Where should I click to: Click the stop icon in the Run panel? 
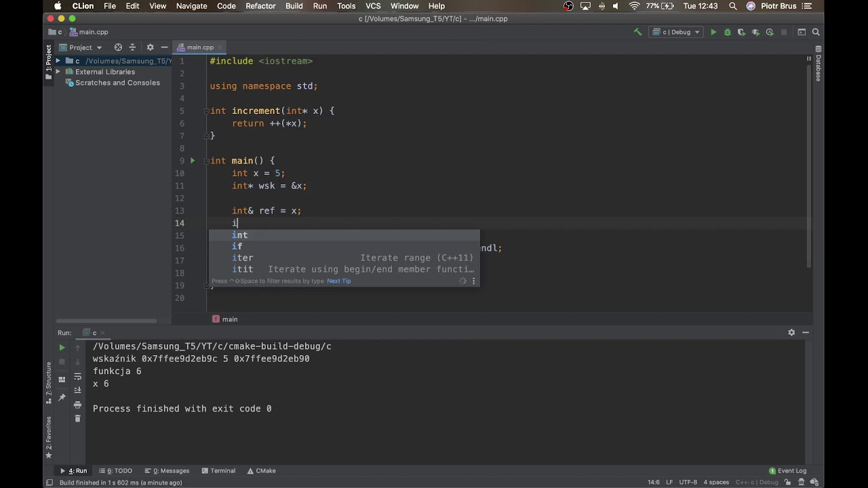pos(62,362)
